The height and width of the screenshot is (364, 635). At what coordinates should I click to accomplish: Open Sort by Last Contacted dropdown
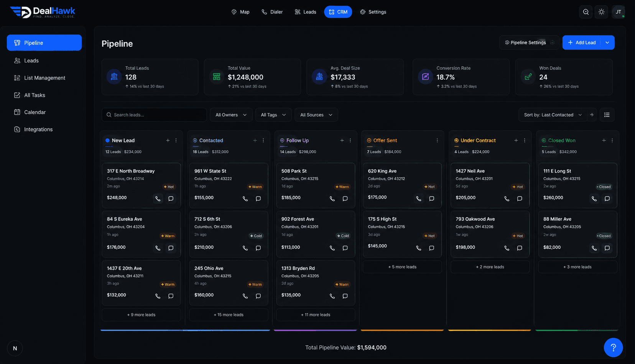[553, 115]
